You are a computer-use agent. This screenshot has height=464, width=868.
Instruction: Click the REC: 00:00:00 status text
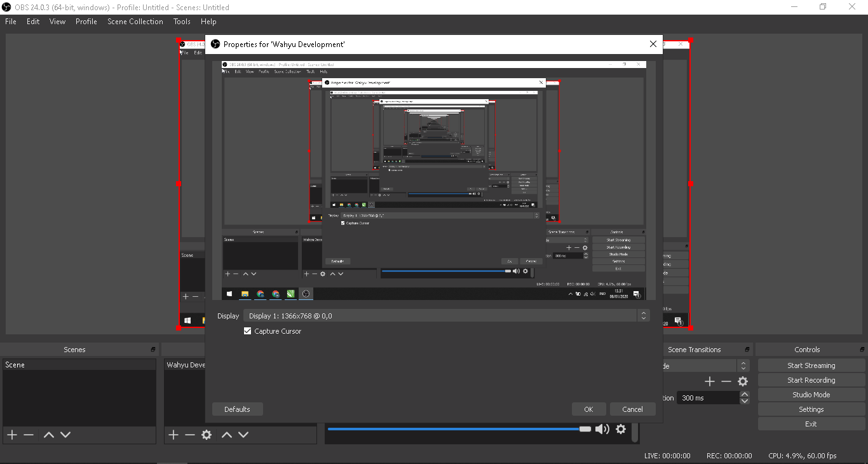729,456
